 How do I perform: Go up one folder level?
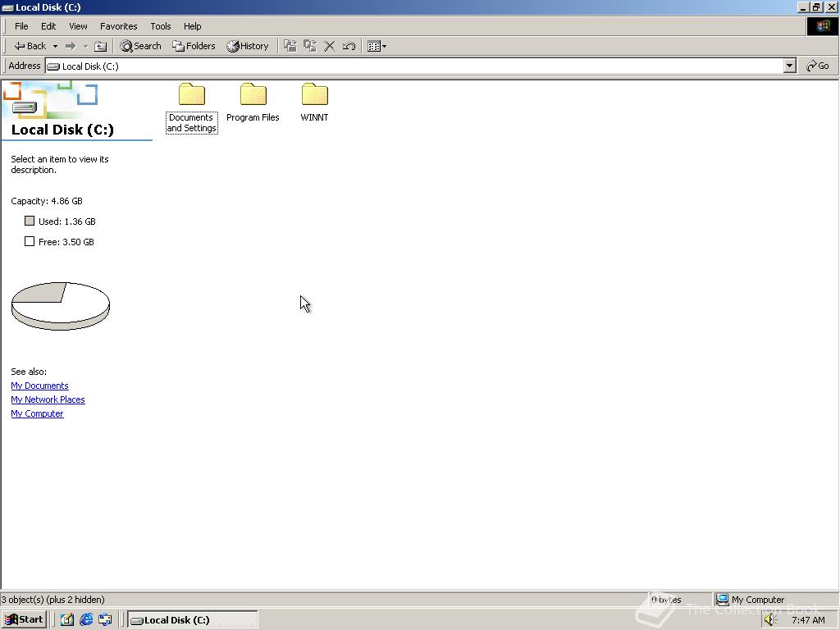coord(100,46)
